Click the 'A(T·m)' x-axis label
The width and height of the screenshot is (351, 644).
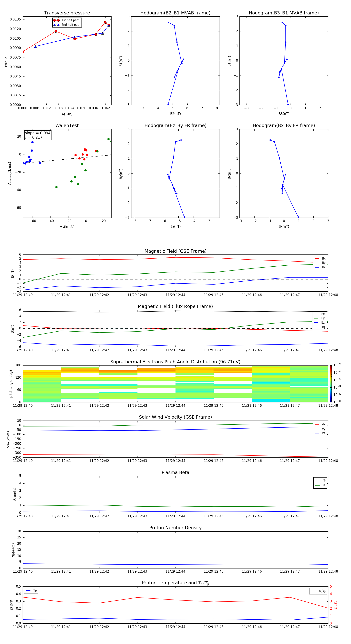pos(67,114)
